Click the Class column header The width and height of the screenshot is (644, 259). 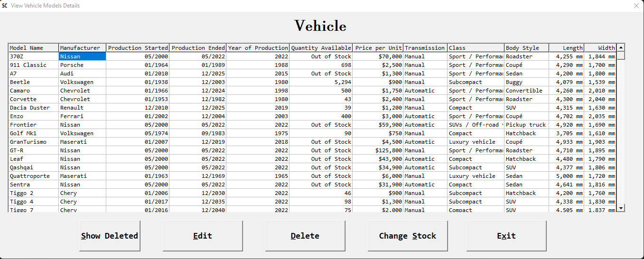(476, 48)
